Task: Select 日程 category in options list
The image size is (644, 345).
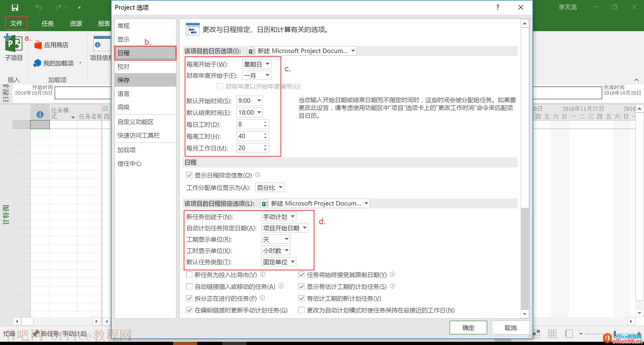Action: 145,53
